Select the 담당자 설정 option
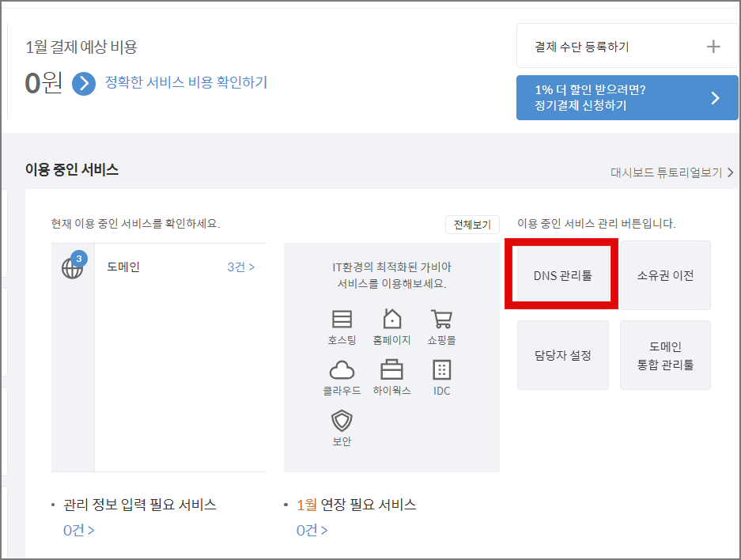 click(x=562, y=354)
